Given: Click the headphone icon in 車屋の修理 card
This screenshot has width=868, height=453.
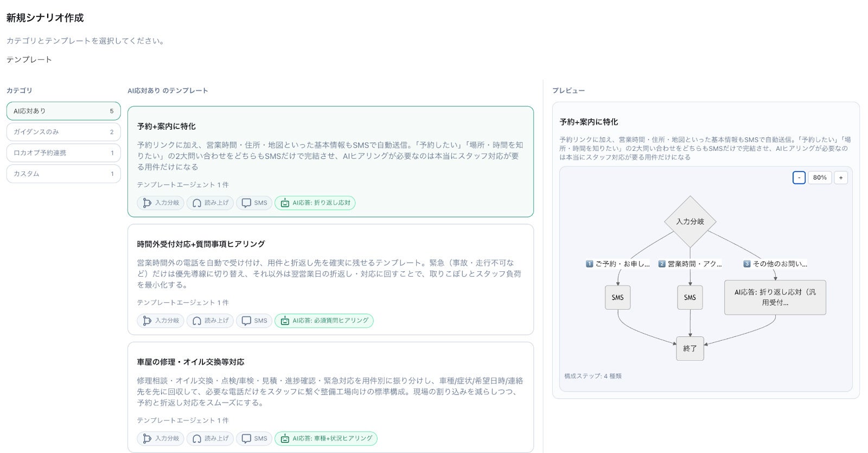Looking at the screenshot, I should click(197, 438).
